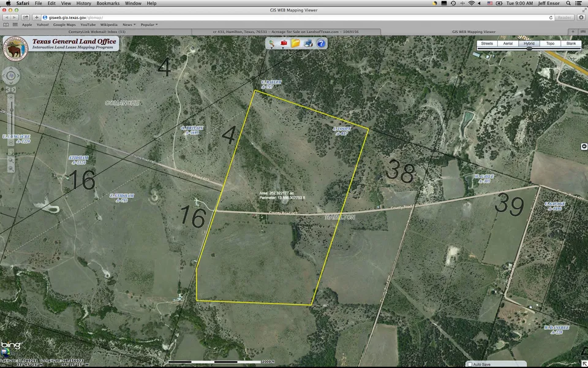Open the red toolbox tools menu

coord(283,43)
